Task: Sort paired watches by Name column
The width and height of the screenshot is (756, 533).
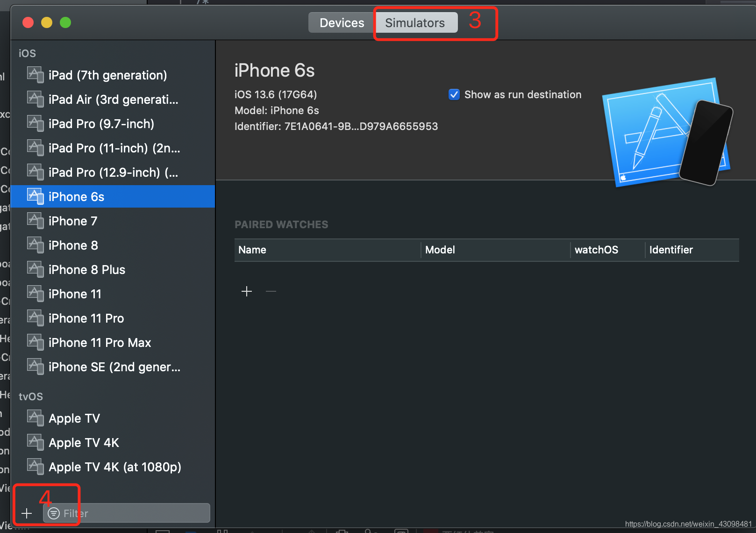Action: click(328, 250)
